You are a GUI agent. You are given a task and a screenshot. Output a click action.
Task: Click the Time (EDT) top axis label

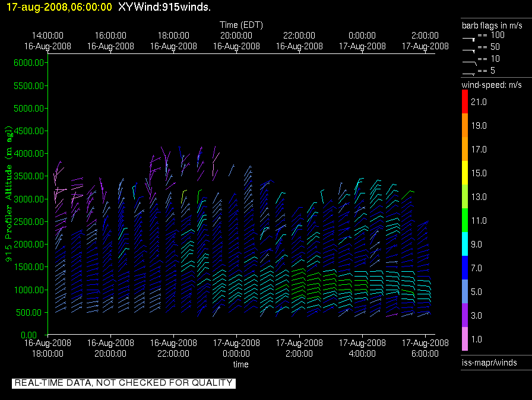point(241,25)
